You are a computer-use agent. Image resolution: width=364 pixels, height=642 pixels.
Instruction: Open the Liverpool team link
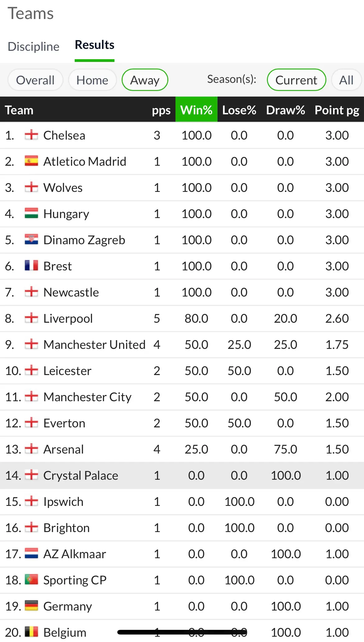(68, 318)
